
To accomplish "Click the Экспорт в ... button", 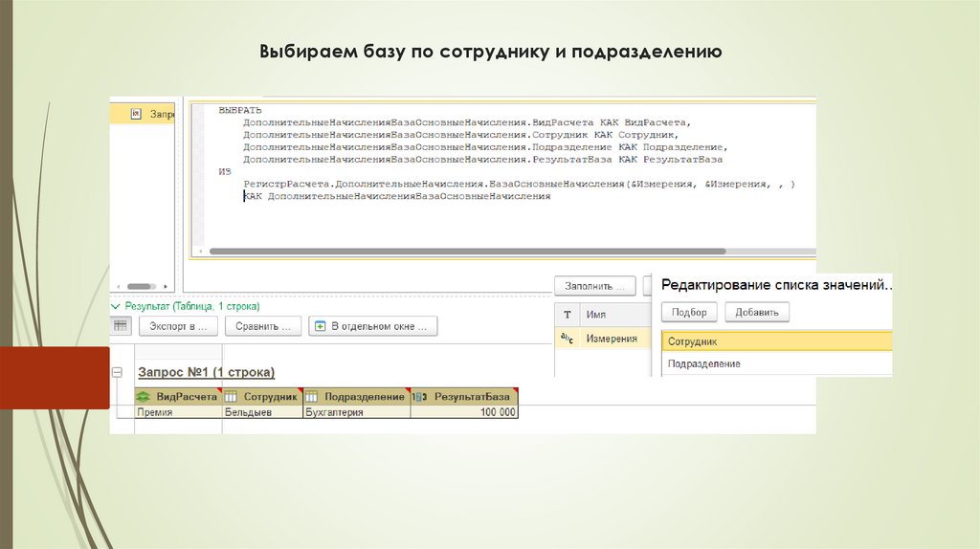I will [x=178, y=326].
